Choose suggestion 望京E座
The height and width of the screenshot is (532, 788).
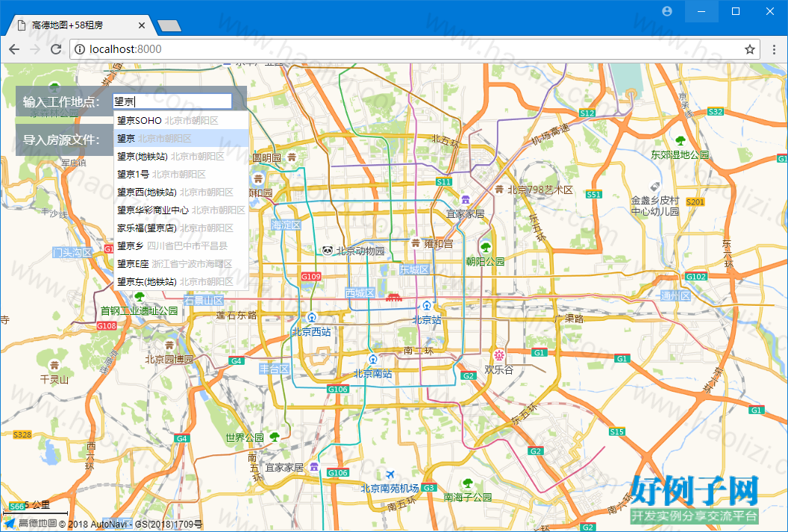click(181, 263)
